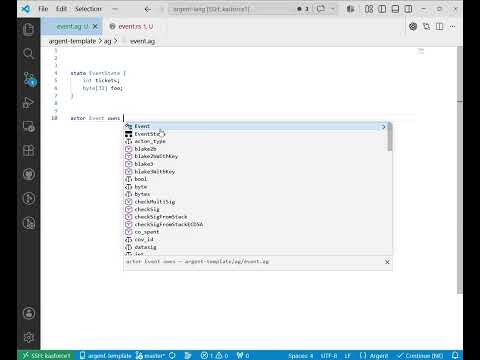Viewport: 480px width, 360px height.
Task: Open the Source Control view
Action: tap(29, 79)
